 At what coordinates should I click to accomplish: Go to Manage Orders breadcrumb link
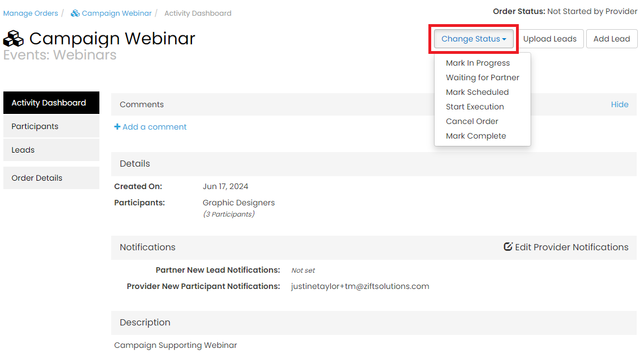click(30, 13)
